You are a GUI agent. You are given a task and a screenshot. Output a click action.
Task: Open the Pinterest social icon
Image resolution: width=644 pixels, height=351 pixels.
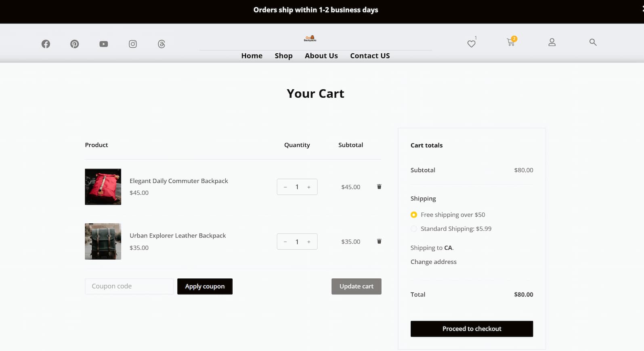tap(75, 44)
